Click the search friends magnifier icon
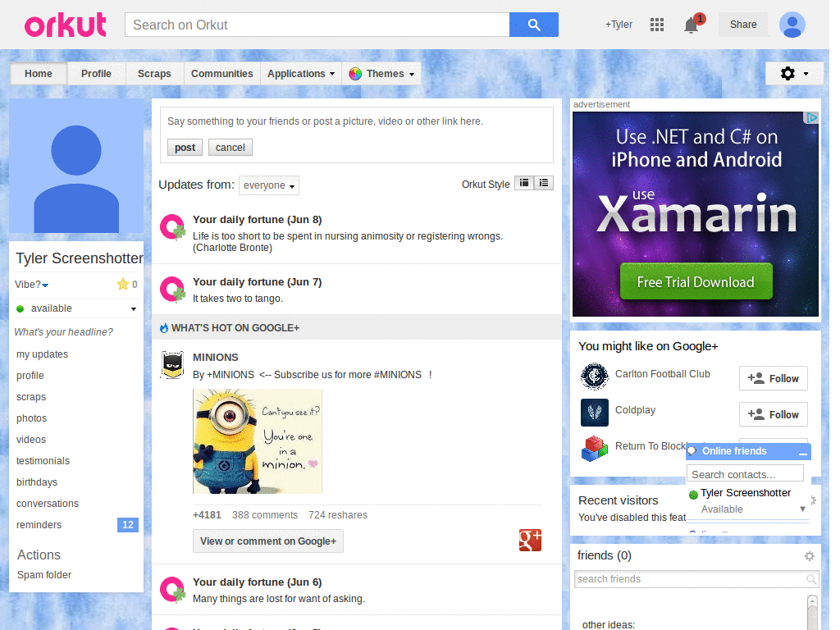This screenshot has width=840, height=630. point(811,579)
